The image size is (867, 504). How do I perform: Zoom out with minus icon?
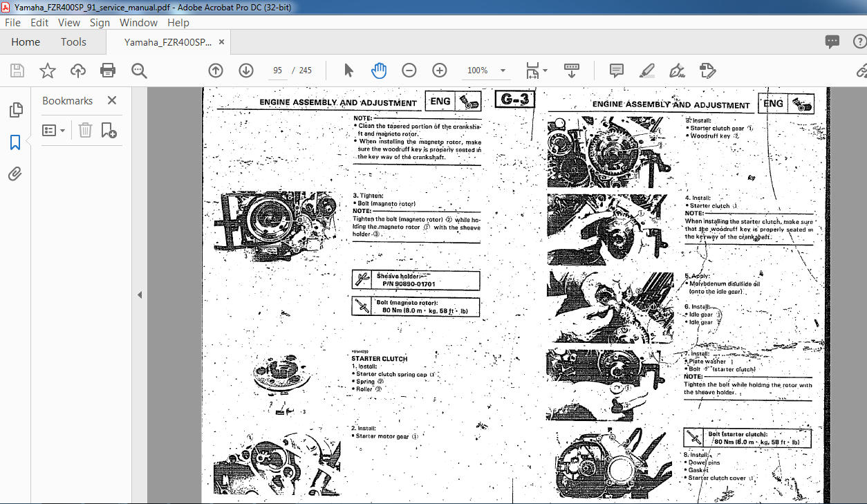pos(409,71)
